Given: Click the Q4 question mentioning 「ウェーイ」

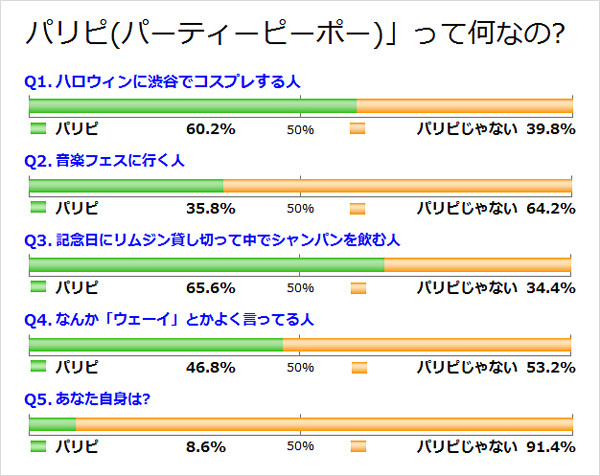Looking at the screenshot, I should [x=169, y=320].
